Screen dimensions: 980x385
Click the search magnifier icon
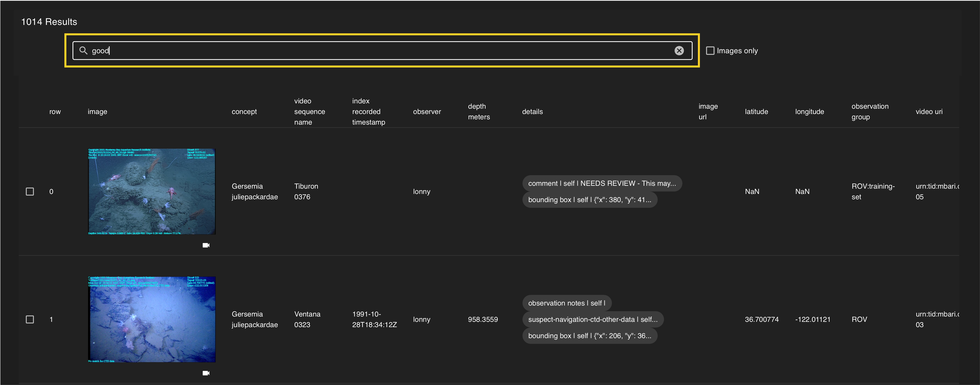pos(83,50)
